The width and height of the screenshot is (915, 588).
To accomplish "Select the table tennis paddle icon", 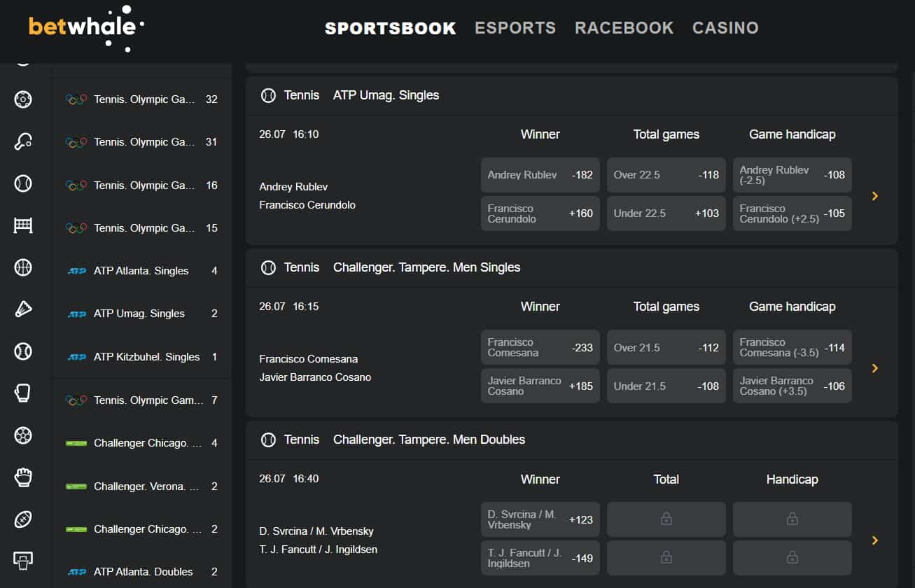I will (23, 142).
